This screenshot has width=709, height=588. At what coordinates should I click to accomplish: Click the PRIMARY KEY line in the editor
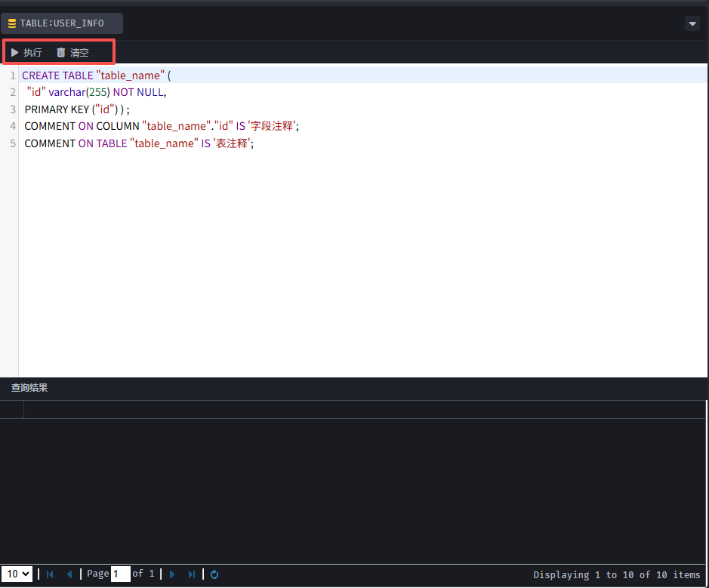77,109
